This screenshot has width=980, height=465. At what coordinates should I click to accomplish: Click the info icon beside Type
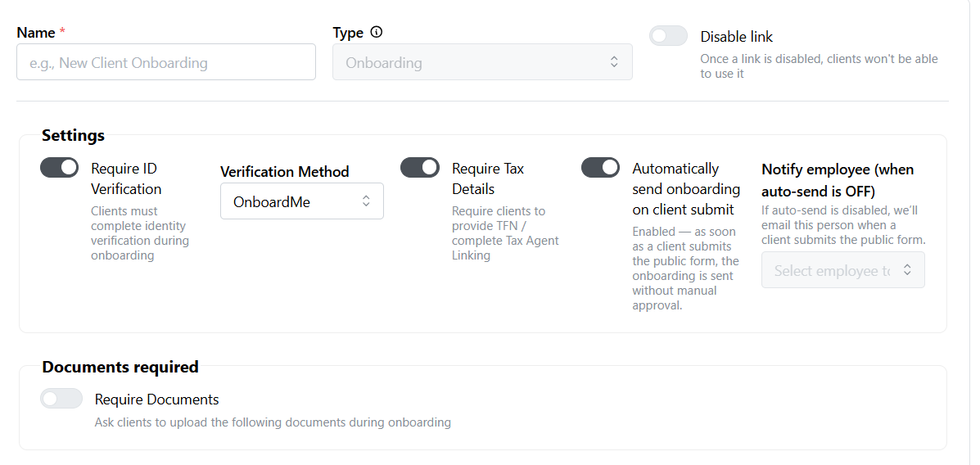click(377, 33)
